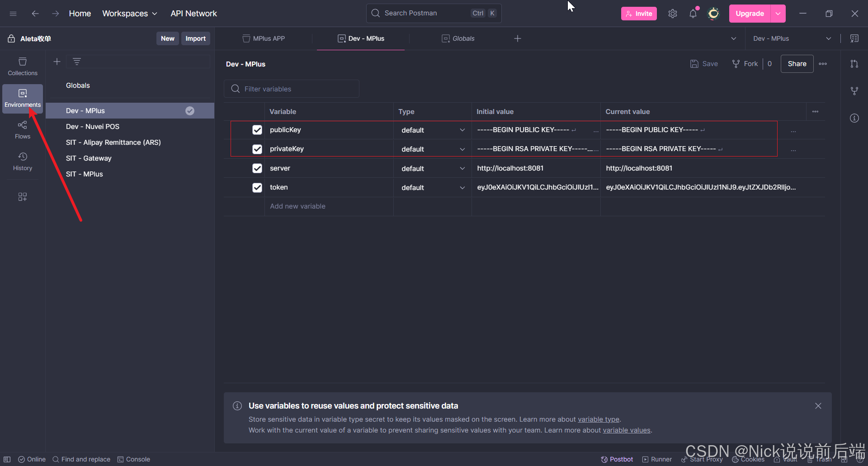Open type dropdown for publicKey
Image resolution: width=868 pixels, height=466 pixels.
click(433, 130)
